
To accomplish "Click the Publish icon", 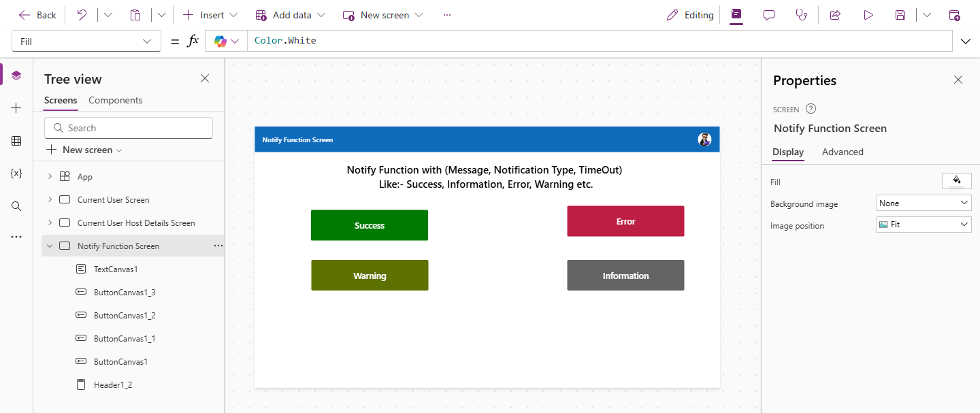I will (x=955, y=15).
